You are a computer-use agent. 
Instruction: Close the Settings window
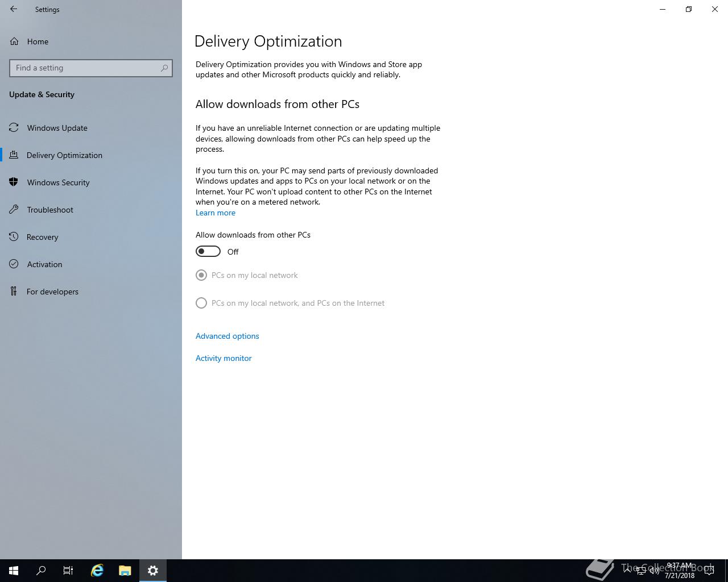(x=715, y=9)
